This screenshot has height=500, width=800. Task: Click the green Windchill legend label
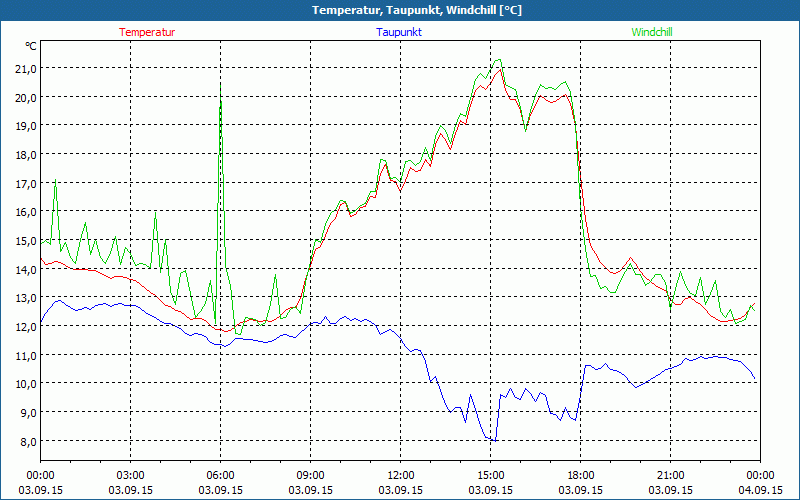(652, 32)
